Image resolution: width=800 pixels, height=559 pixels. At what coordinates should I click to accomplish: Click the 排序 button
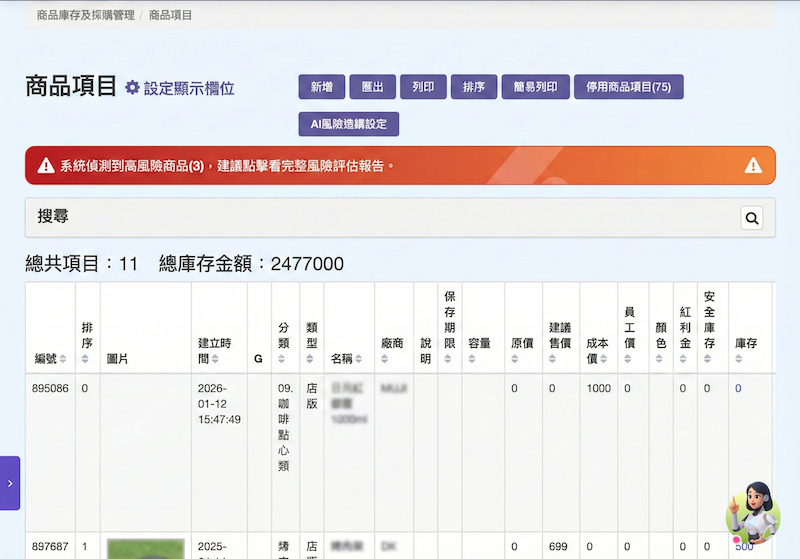pyautogui.click(x=474, y=87)
